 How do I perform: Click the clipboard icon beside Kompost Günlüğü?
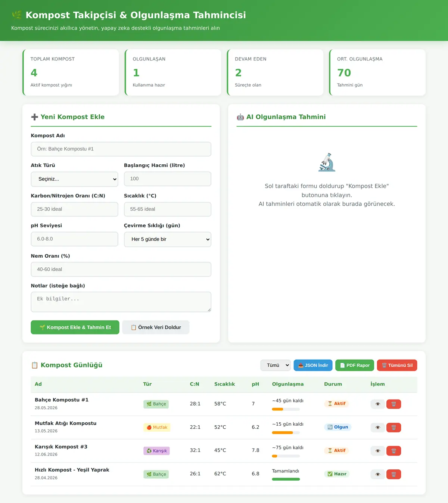pyautogui.click(x=35, y=365)
